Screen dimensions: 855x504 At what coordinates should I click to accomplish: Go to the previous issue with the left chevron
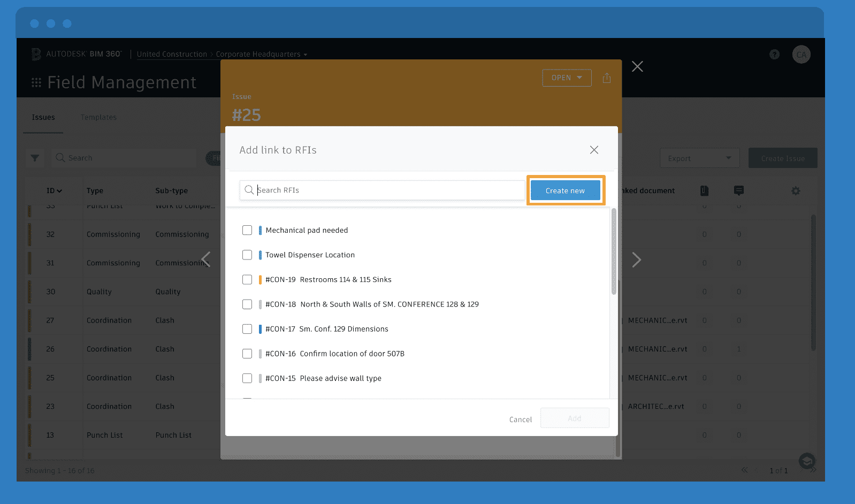pyautogui.click(x=205, y=259)
